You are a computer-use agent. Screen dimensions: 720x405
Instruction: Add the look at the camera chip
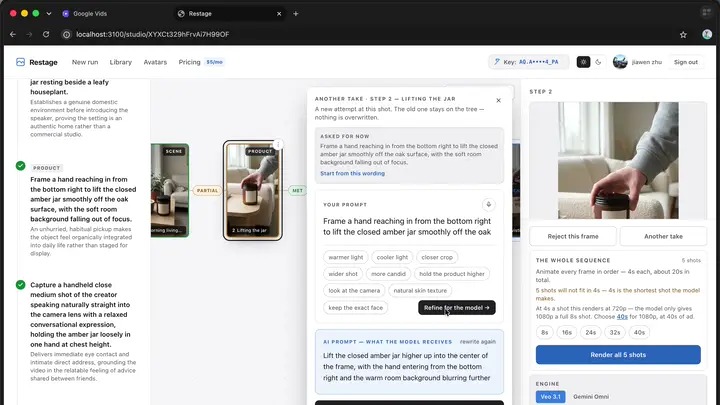pos(354,291)
